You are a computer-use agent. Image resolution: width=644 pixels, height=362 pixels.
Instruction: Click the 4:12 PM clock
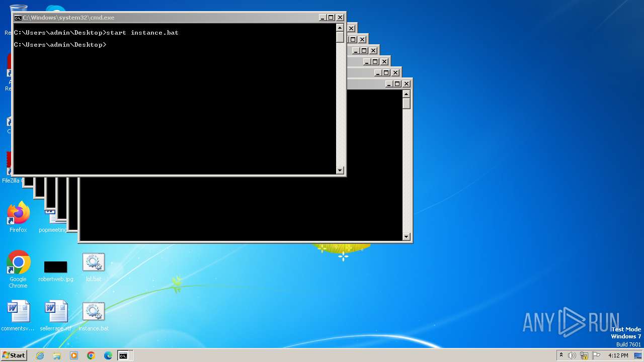click(x=618, y=355)
